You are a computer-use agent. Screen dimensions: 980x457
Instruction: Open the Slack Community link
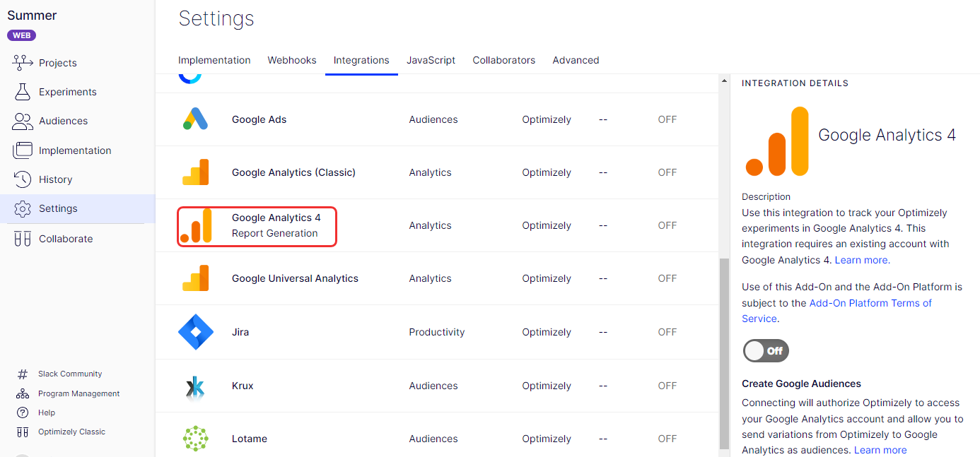pyautogui.click(x=70, y=374)
